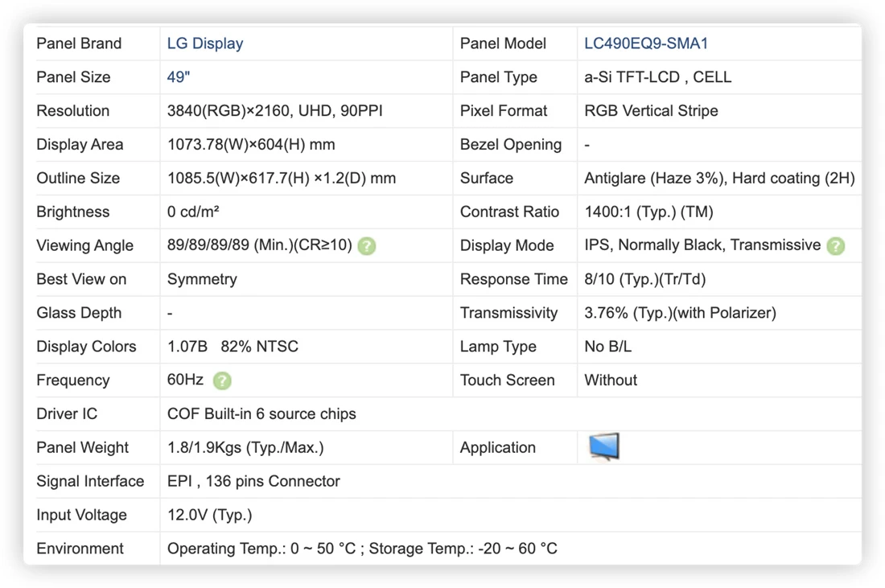
Task: Click the Resolution label
Action: click(72, 111)
